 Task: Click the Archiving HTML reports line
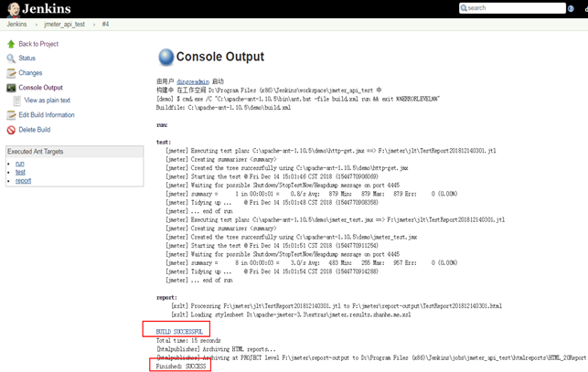point(216,349)
